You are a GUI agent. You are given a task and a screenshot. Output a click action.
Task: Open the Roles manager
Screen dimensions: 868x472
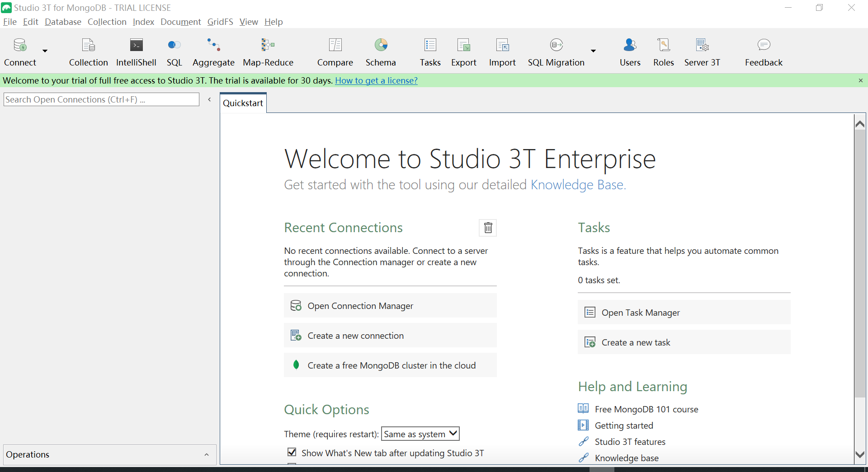(663, 52)
